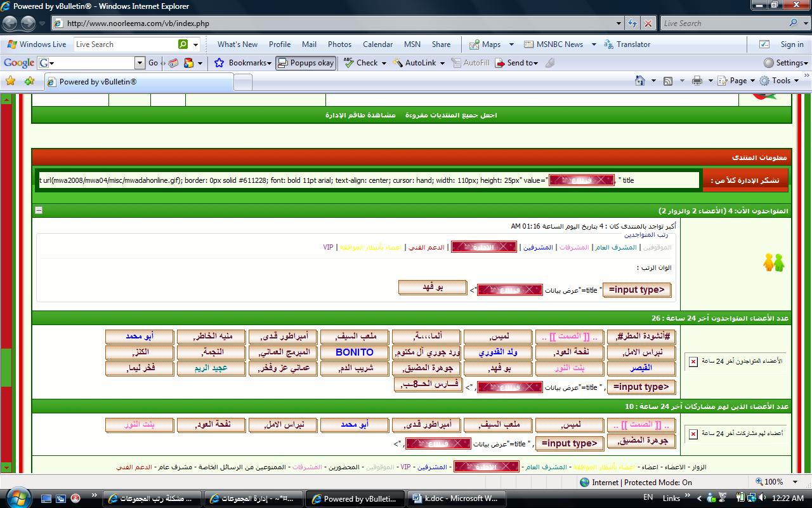
Task: Open the Page menu dropdown
Action: pyautogui.click(x=737, y=81)
